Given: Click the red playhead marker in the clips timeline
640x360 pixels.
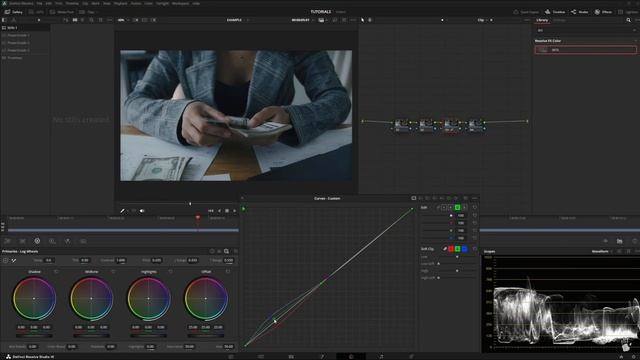Looking at the screenshot, I should 198,218.
